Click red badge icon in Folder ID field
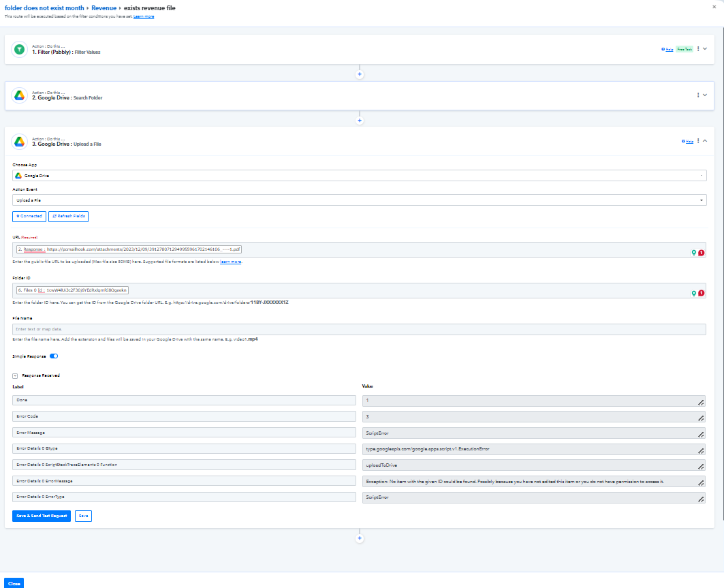Viewport: 724px width, 588px height. point(701,294)
